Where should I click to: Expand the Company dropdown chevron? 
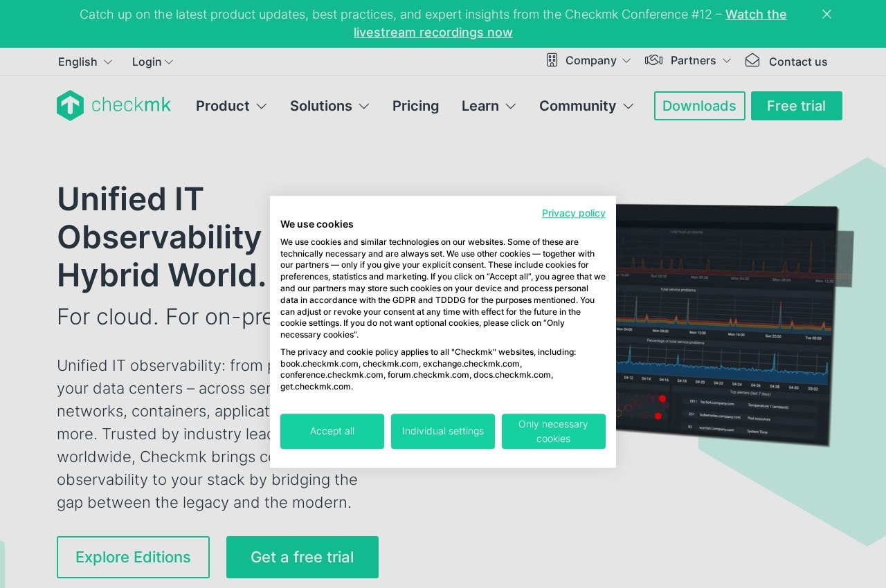pyautogui.click(x=626, y=61)
